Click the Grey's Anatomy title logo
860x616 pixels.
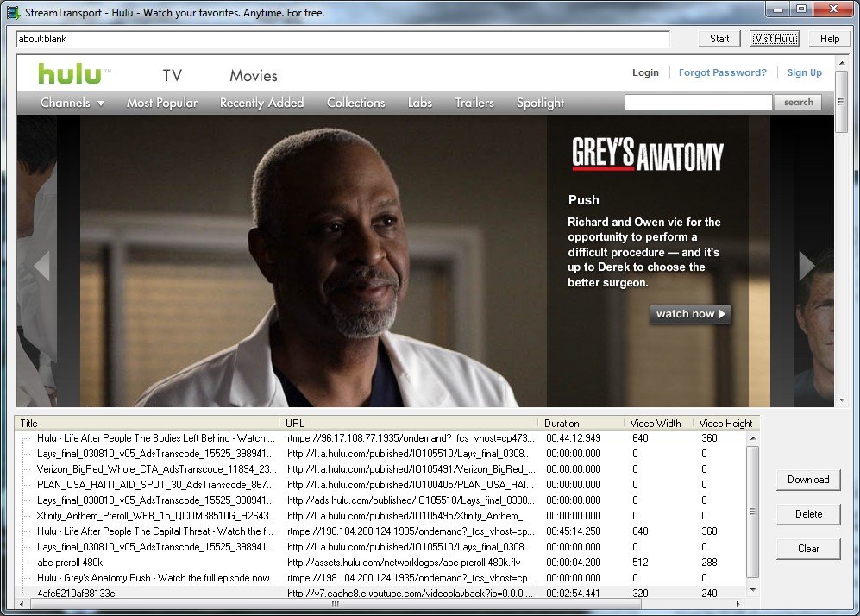(x=648, y=154)
